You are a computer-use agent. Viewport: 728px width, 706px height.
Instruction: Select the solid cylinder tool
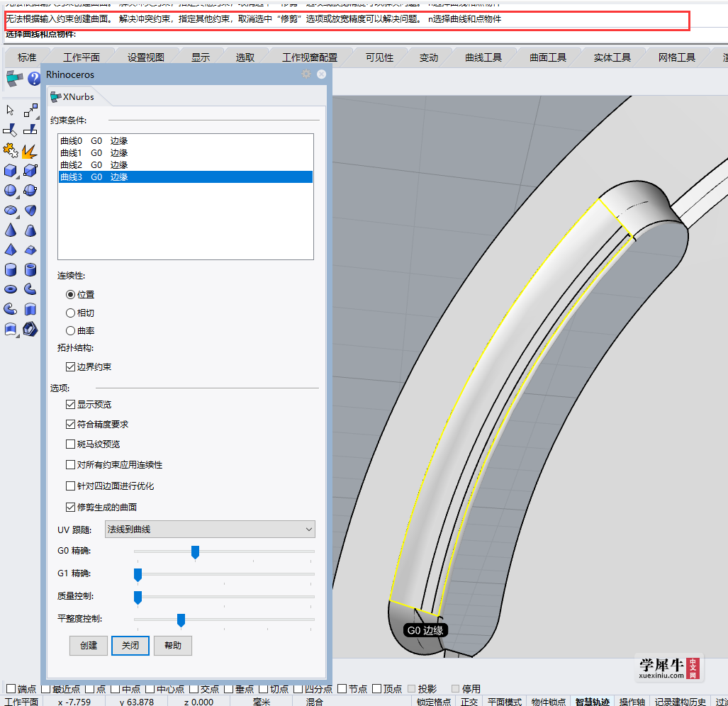[x=10, y=269]
